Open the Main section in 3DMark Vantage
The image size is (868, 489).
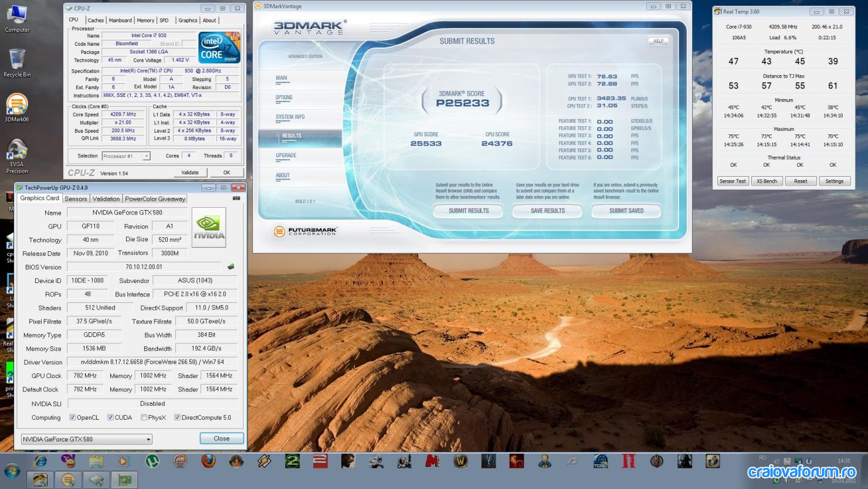coord(282,77)
